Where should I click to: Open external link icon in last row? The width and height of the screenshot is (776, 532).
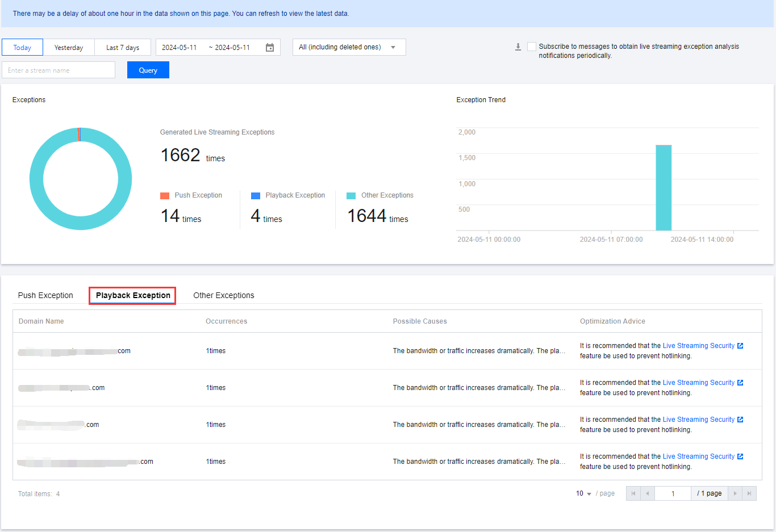click(740, 456)
